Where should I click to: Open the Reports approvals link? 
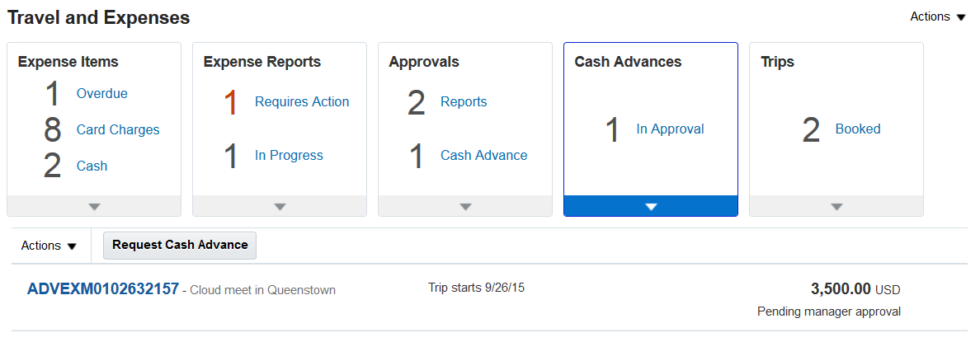point(464,101)
